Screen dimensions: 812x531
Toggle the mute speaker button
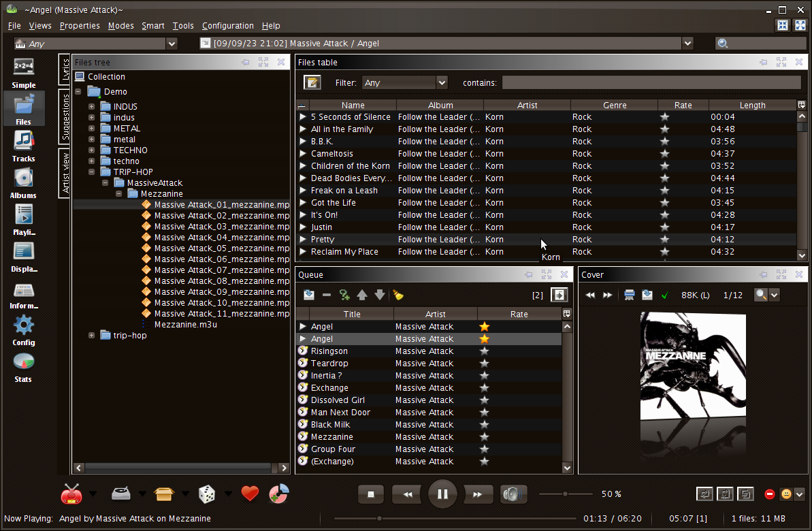click(x=514, y=494)
